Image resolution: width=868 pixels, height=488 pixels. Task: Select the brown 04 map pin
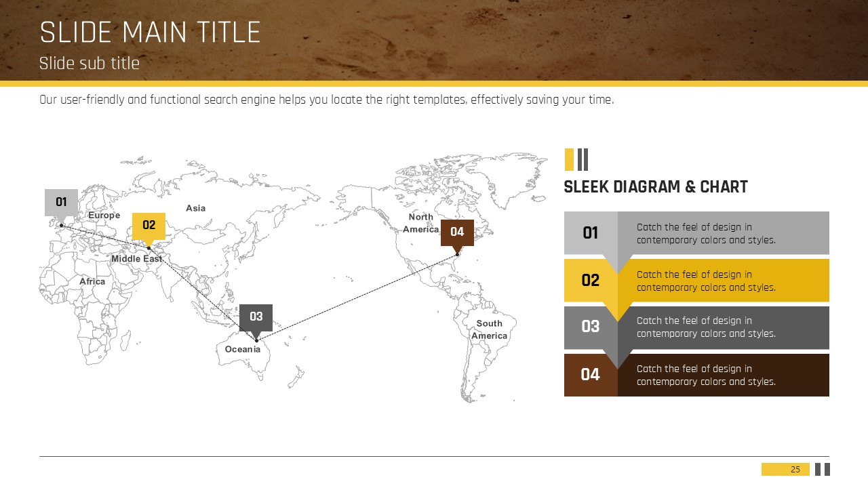coord(457,232)
